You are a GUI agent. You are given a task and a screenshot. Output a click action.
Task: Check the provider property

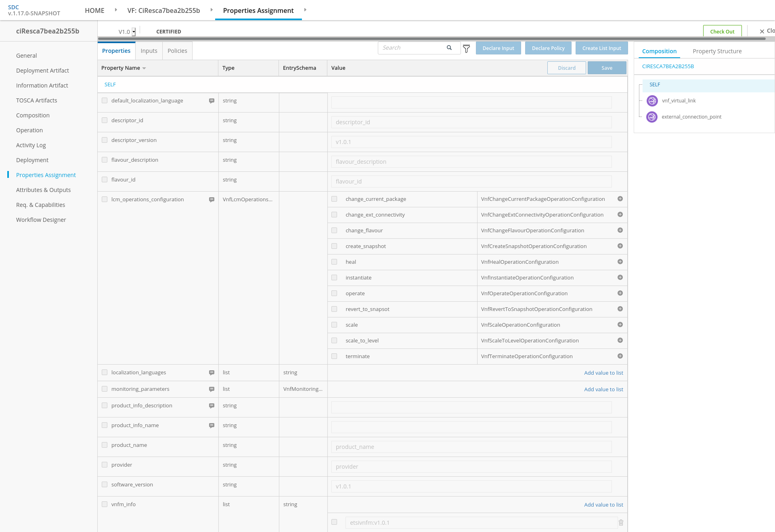tap(105, 465)
